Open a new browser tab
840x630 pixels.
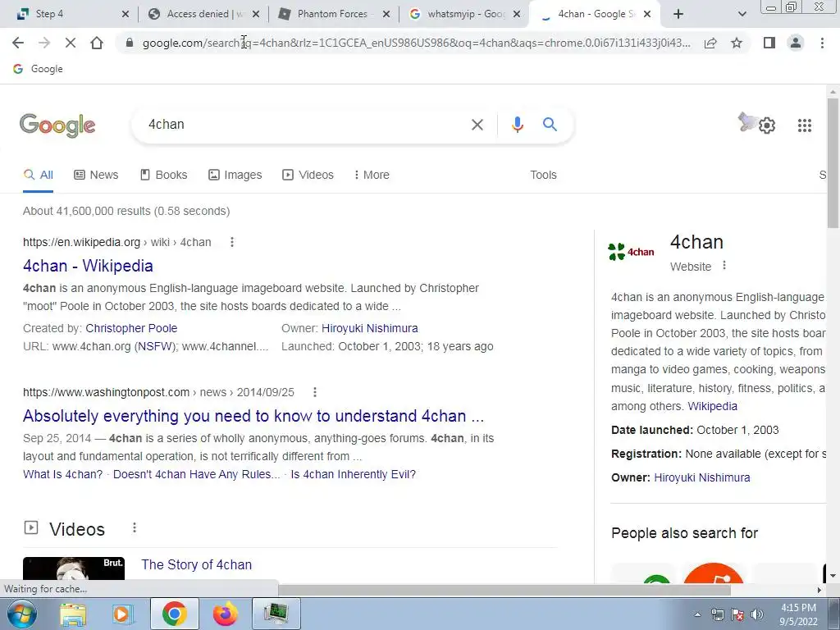678,14
